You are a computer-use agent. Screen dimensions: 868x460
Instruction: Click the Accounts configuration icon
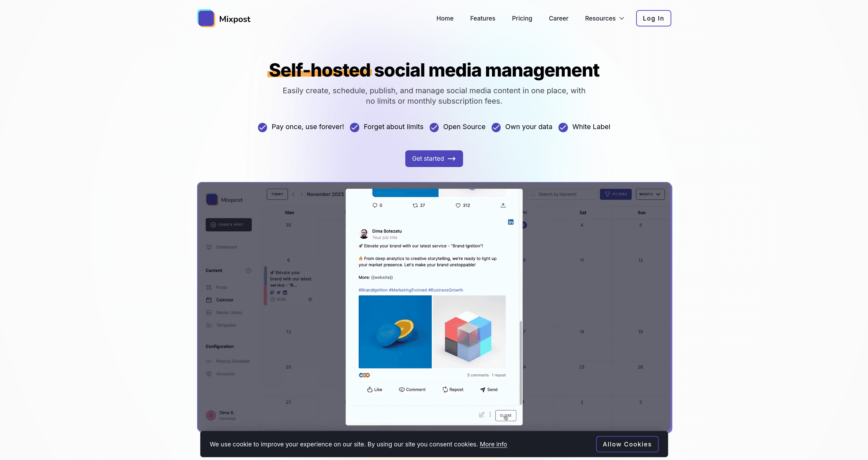point(209,374)
